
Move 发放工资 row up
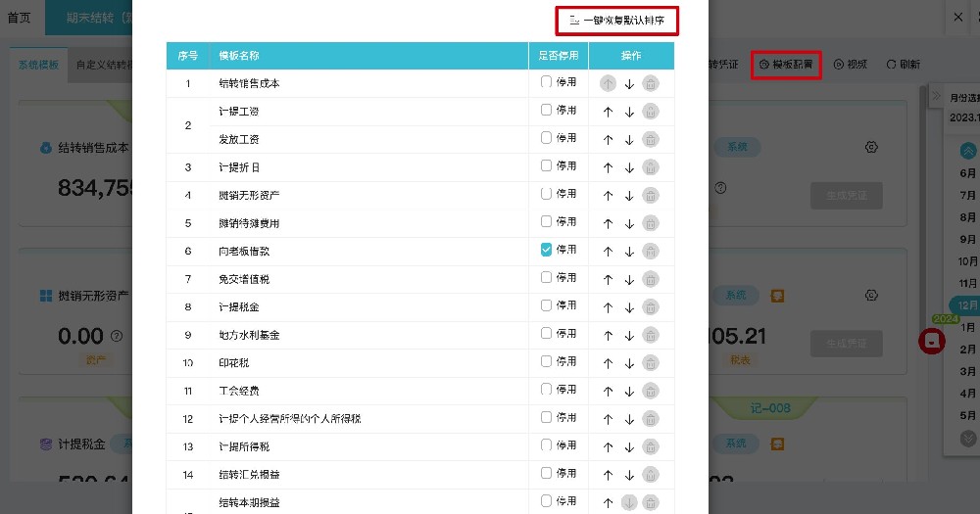[609, 140]
